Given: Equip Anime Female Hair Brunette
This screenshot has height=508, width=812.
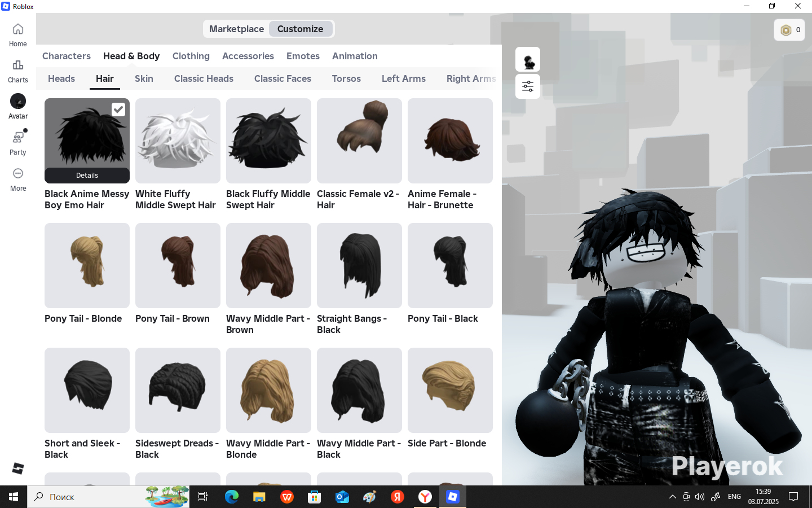Looking at the screenshot, I should 450,141.
